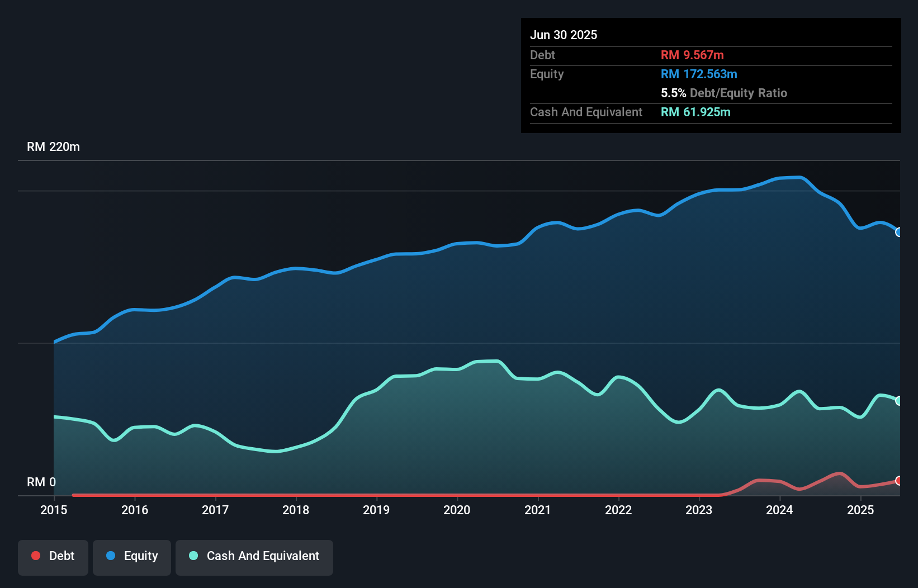
Task: Click the RM 220m axis label
Action: (x=53, y=146)
